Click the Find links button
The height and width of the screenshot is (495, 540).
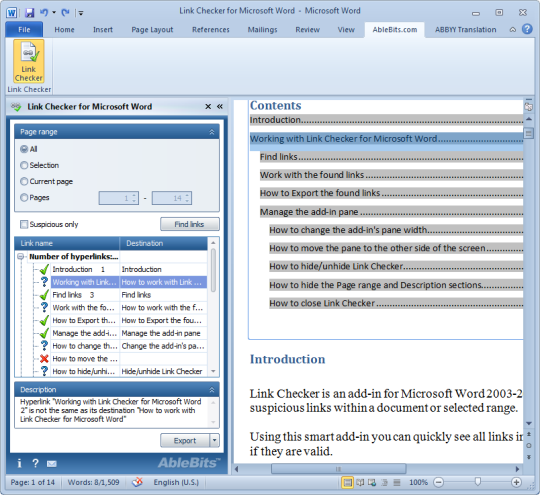click(190, 224)
